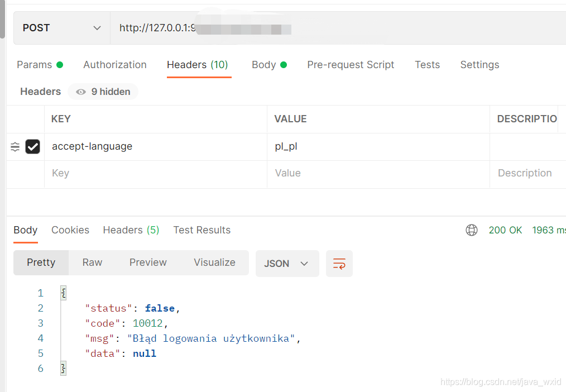
Task: Uncheck the accept-language header checkbox
Action: pyautogui.click(x=33, y=147)
